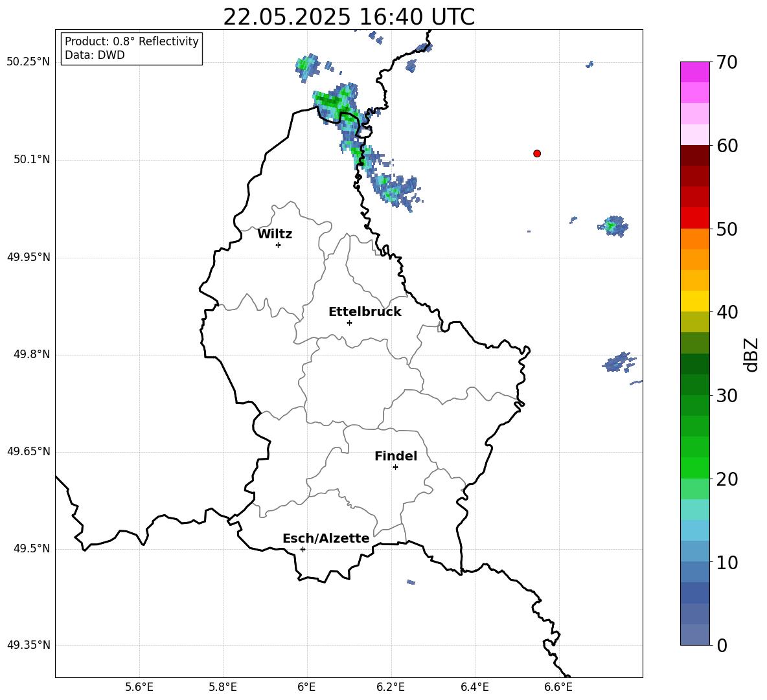
Task: Click the Esch/Alzette station label
Action: click(326, 538)
